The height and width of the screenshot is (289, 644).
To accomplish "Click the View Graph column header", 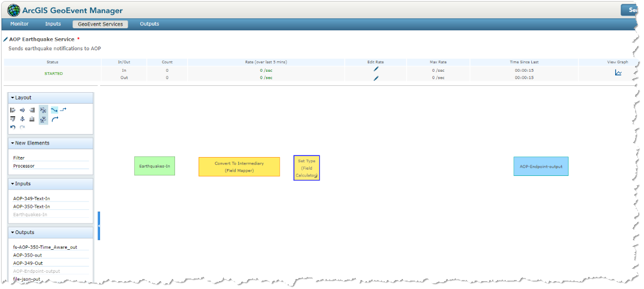I will click(x=617, y=62).
